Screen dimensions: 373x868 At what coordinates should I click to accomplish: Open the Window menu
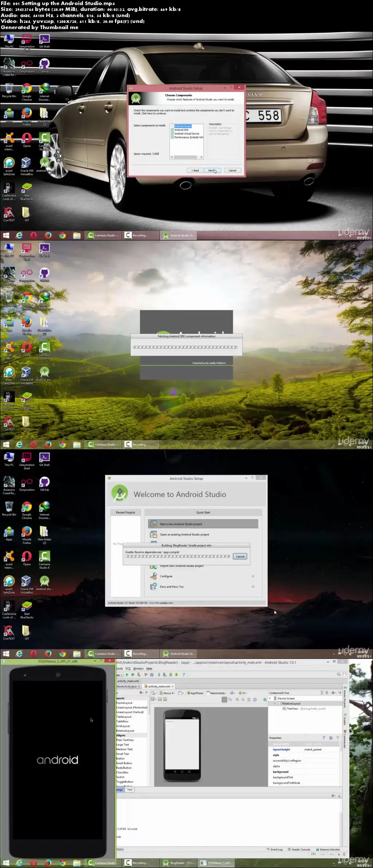[x=138, y=669]
